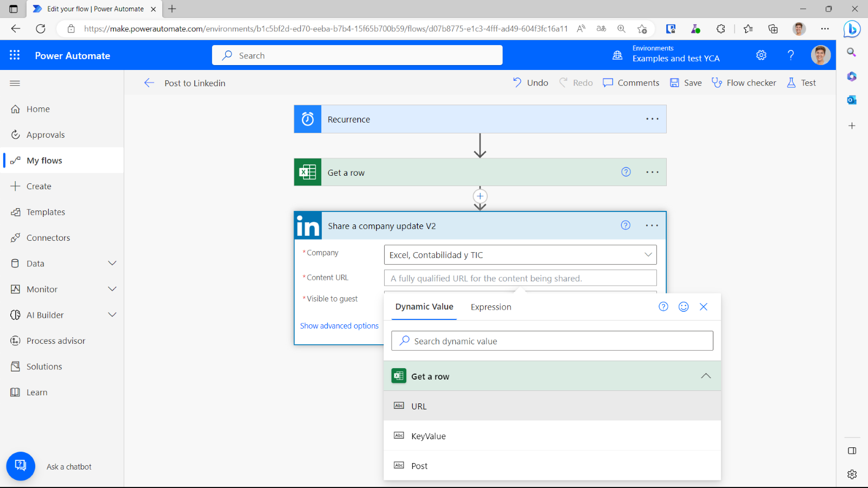Select the URL dynamic value
Screen dimensions: 868x488
click(x=552, y=406)
